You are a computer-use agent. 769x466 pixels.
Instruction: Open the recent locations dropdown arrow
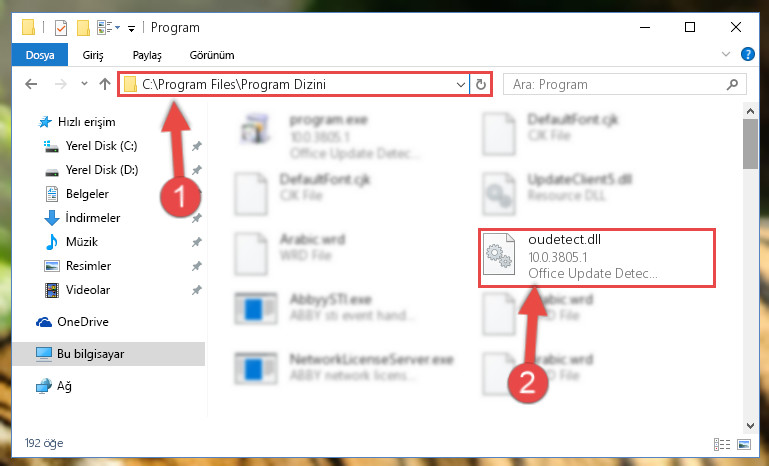[84, 84]
